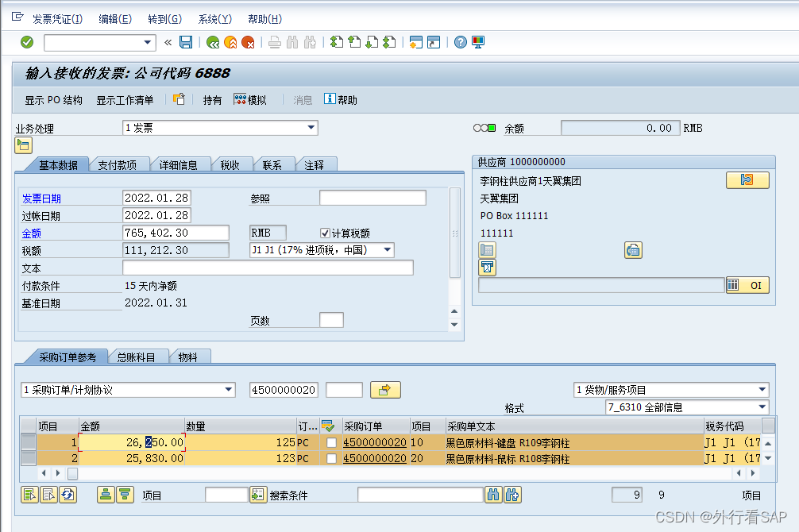Check the box in table row 2
The height and width of the screenshot is (532, 799).
(x=332, y=459)
